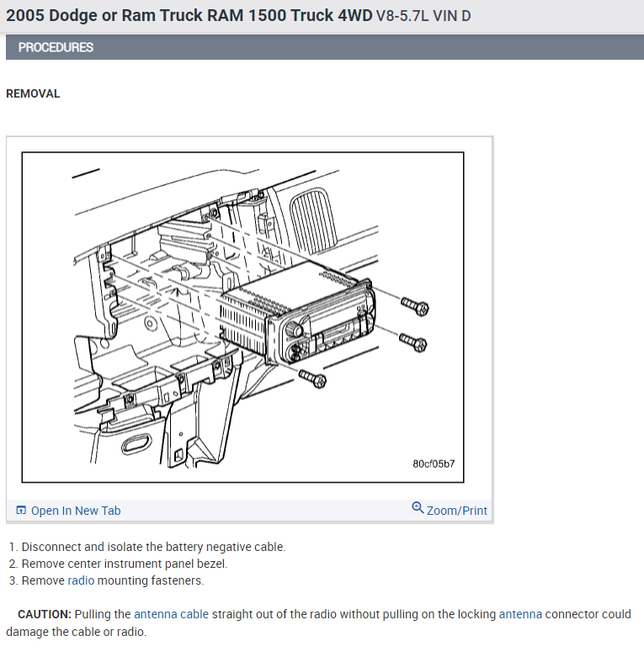
Task: Select the PROCEDURES section header bar
Action: (x=325, y=47)
